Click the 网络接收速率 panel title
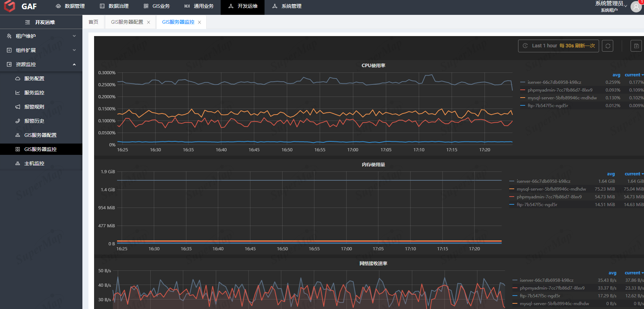The height and width of the screenshot is (309, 644). (373, 263)
